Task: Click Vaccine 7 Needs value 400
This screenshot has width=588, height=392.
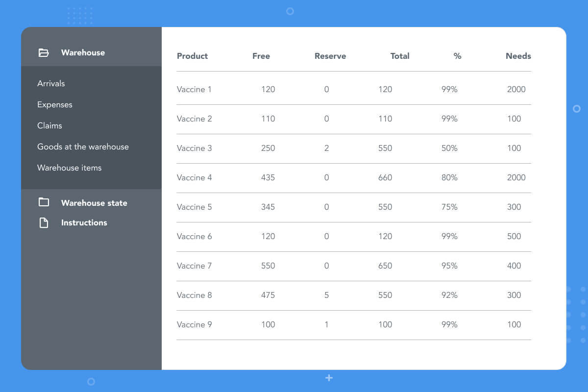Action: [x=514, y=266]
